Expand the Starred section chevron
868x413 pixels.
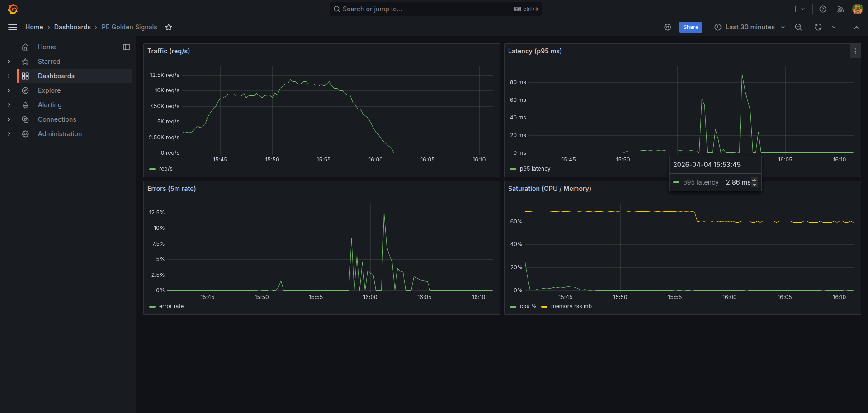tap(9, 62)
